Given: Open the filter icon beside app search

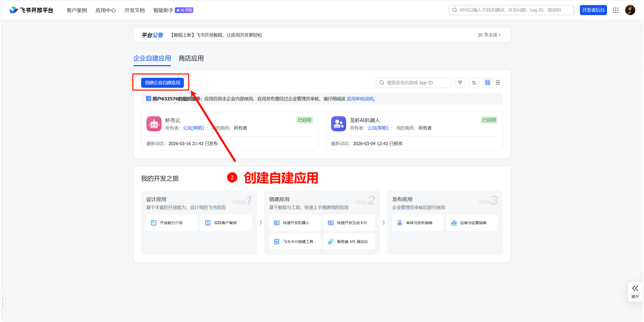Looking at the screenshot, I should (460, 83).
